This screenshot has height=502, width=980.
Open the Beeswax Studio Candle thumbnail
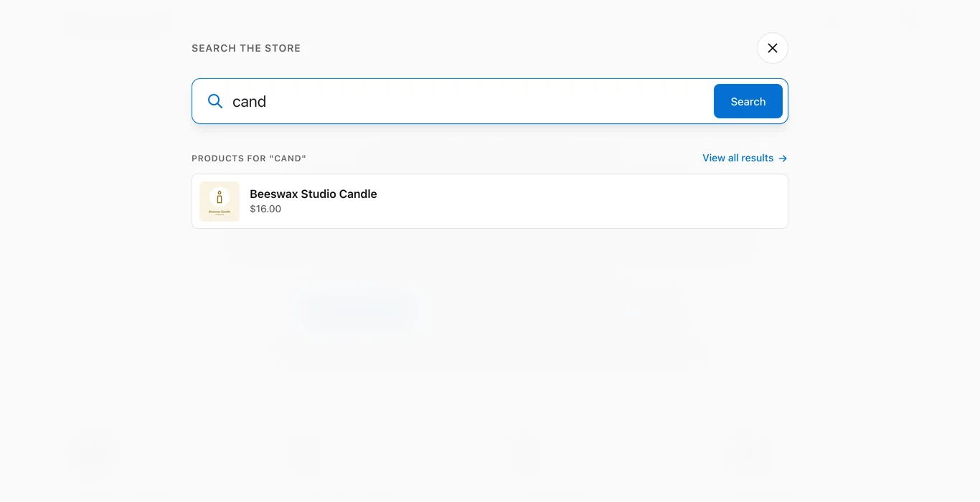220,202
